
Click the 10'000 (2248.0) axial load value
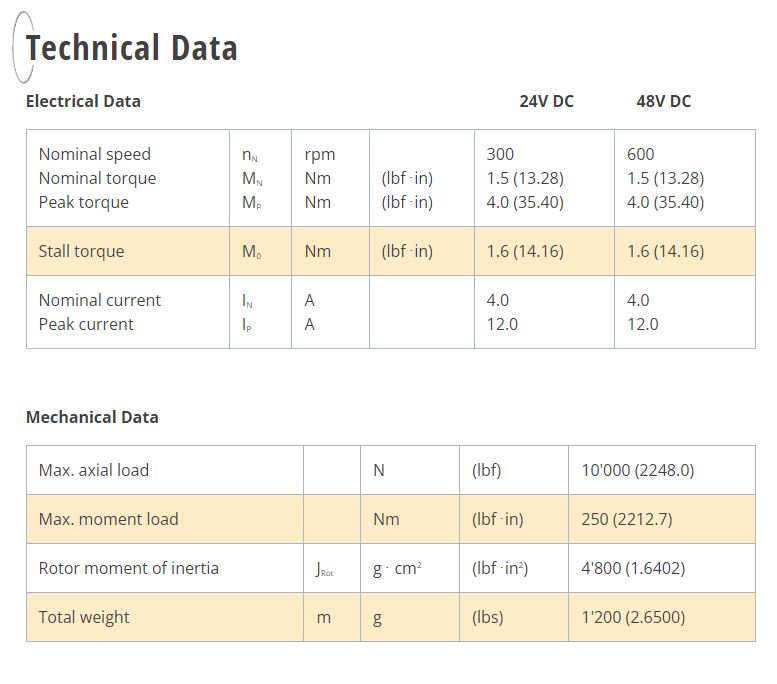[x=637, y=470]
